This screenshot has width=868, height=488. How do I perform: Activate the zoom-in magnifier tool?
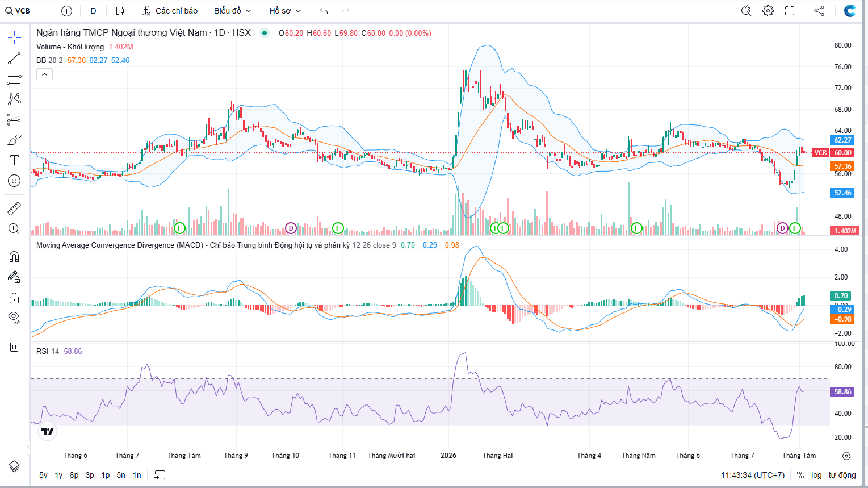click(14, 229)
